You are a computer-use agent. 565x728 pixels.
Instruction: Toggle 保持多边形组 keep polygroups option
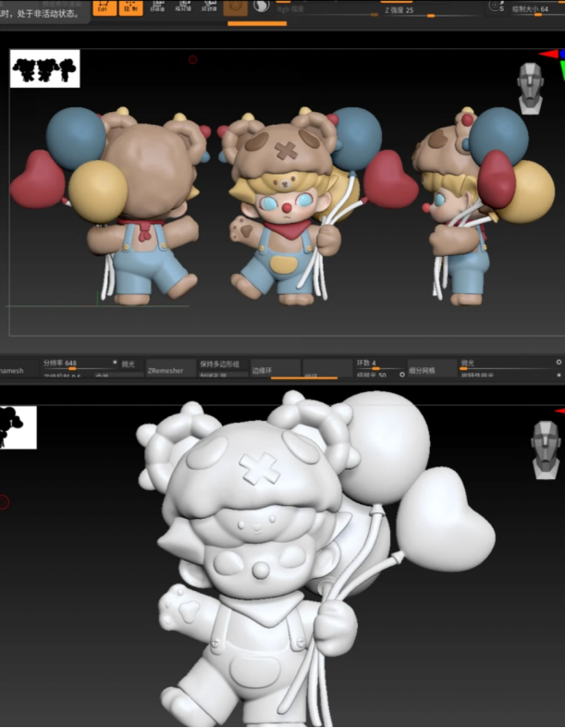(222, 364)
